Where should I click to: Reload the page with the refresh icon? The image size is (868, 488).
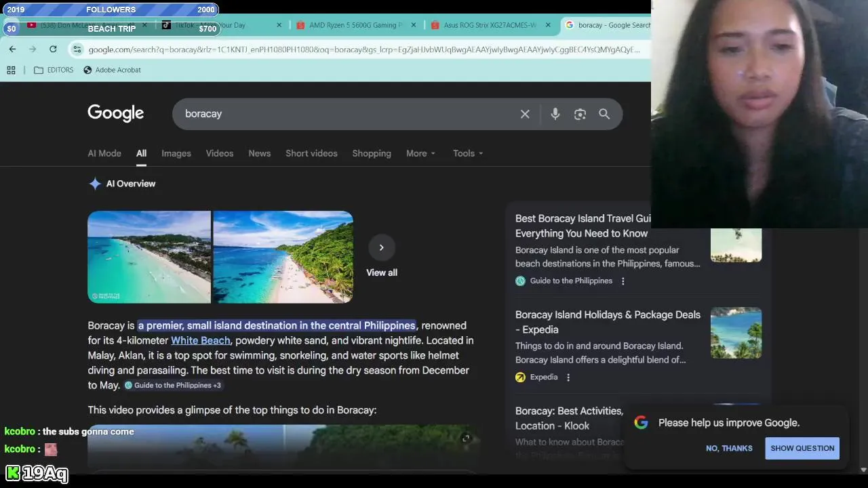[x=53, y=49]
